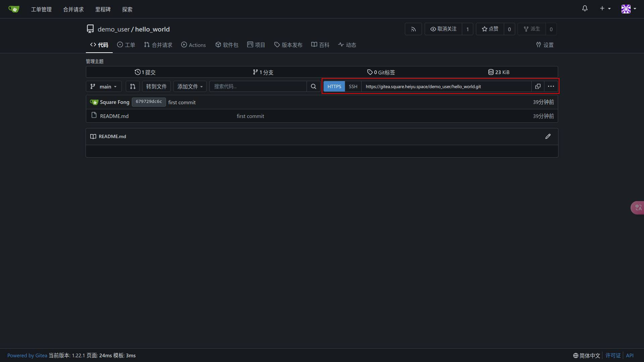The image size is (644, 362).
Task: Copy the clone URL
Action: click(x=538, y=86)
